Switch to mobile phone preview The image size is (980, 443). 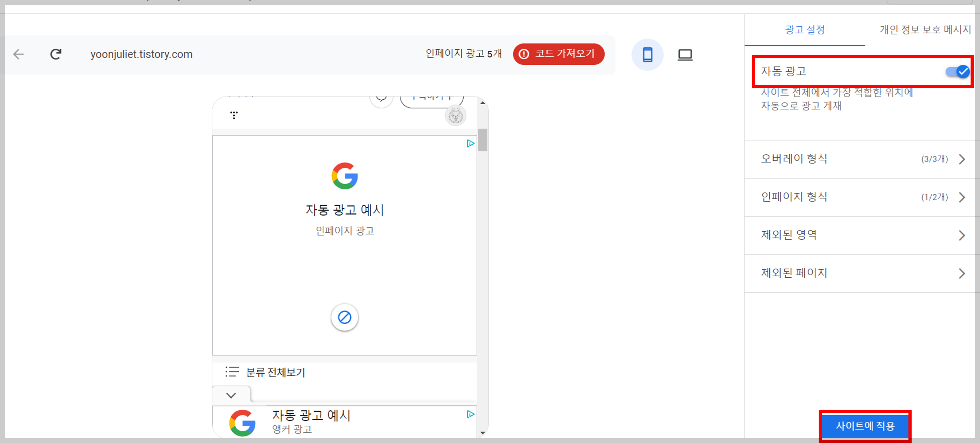[647, 55]
